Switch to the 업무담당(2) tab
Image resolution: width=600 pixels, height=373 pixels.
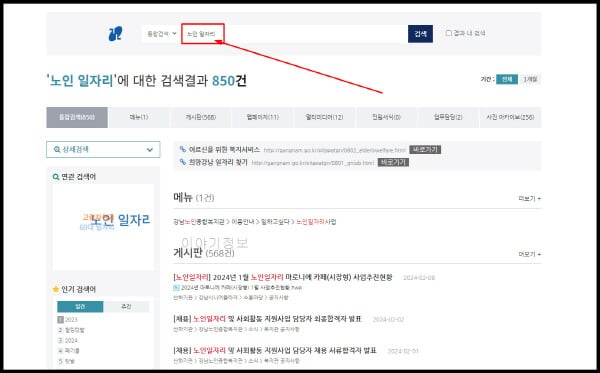click(448, 117)
